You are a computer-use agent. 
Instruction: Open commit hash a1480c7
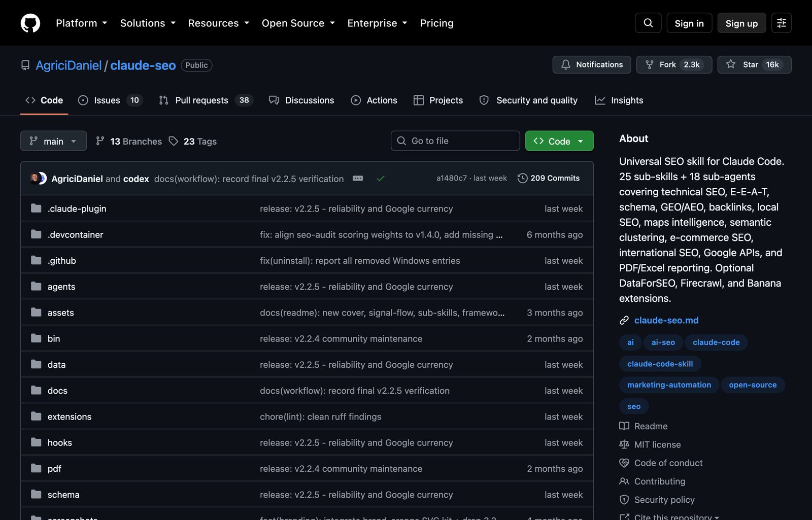click(x=452, y=178)
